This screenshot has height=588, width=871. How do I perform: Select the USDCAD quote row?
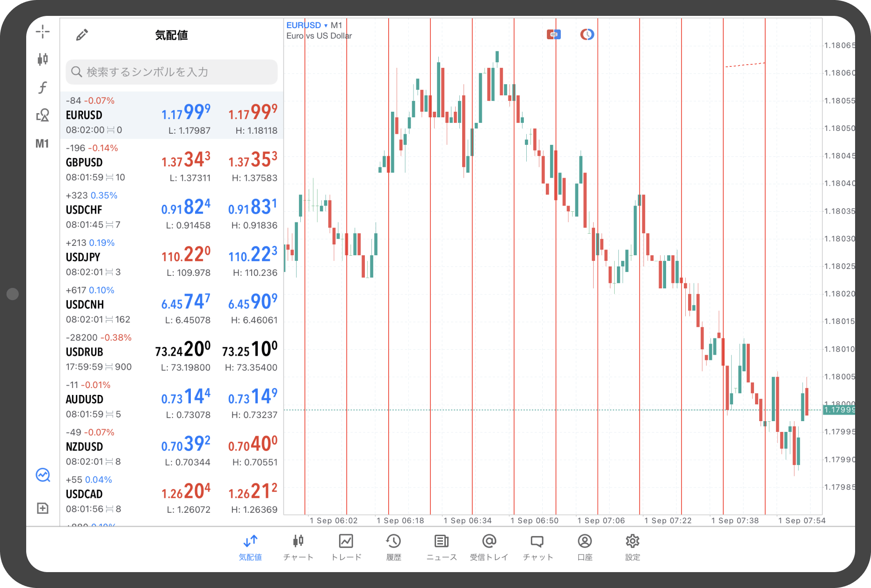click(x=172, y=494)
